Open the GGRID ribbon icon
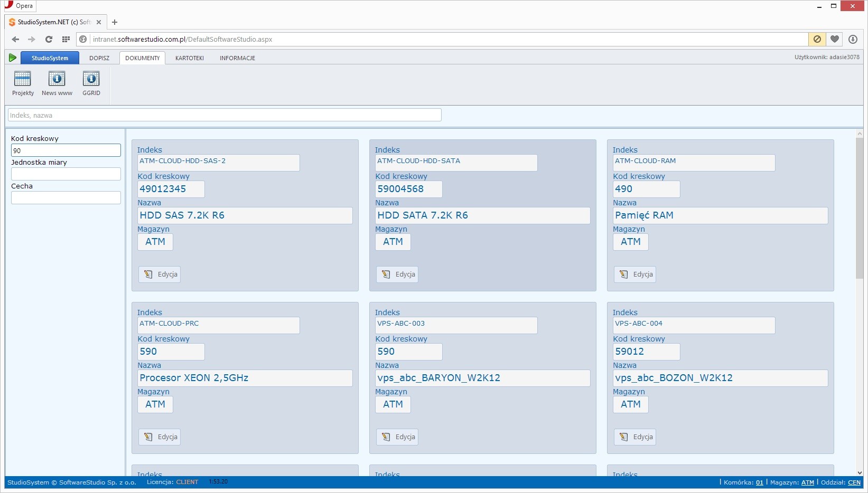 (91, 83)
